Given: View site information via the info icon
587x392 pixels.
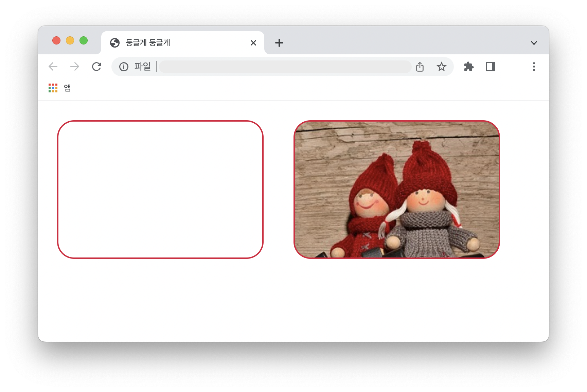Looking at the screenshot, I should tap(124, 67).
